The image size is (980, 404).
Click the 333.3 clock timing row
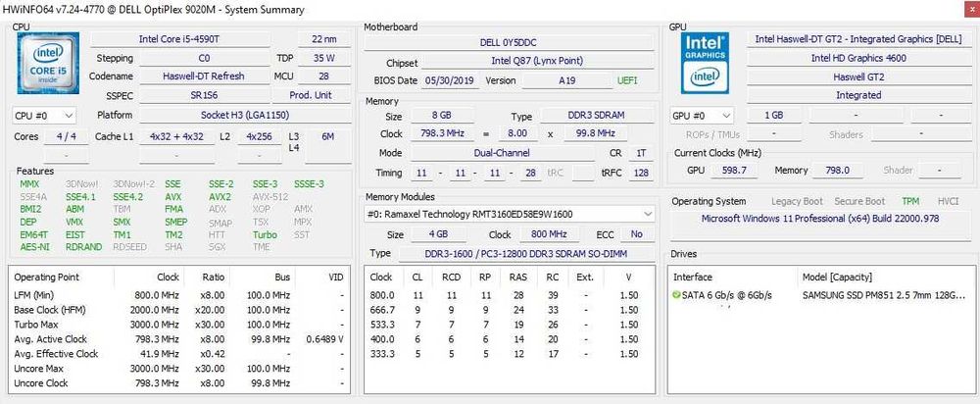click(508, 353)
